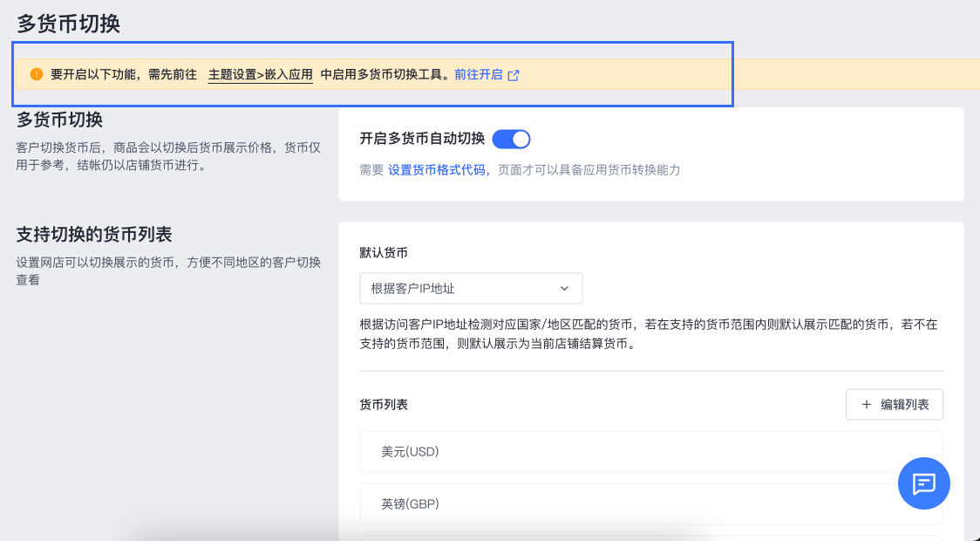Select the 英镑(GBP) currency row
The image size is (980, 541).
pyautogui.click(x=650, y=503)
